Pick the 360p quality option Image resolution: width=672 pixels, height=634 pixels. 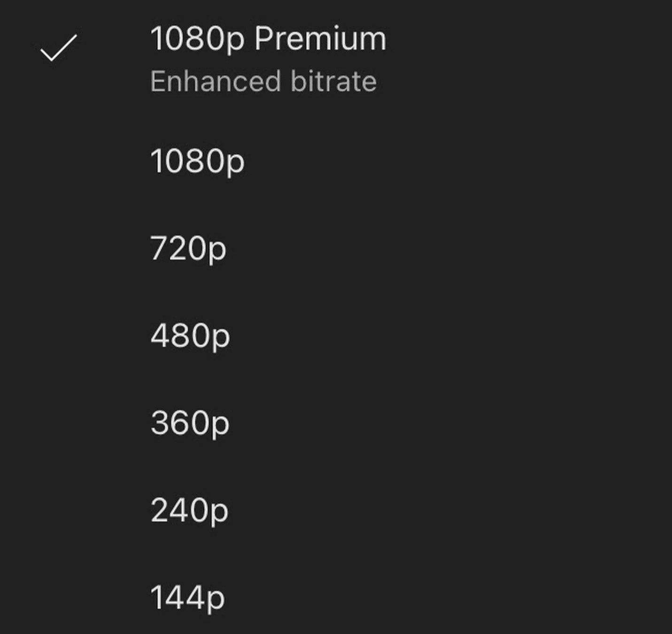(190, 423)
